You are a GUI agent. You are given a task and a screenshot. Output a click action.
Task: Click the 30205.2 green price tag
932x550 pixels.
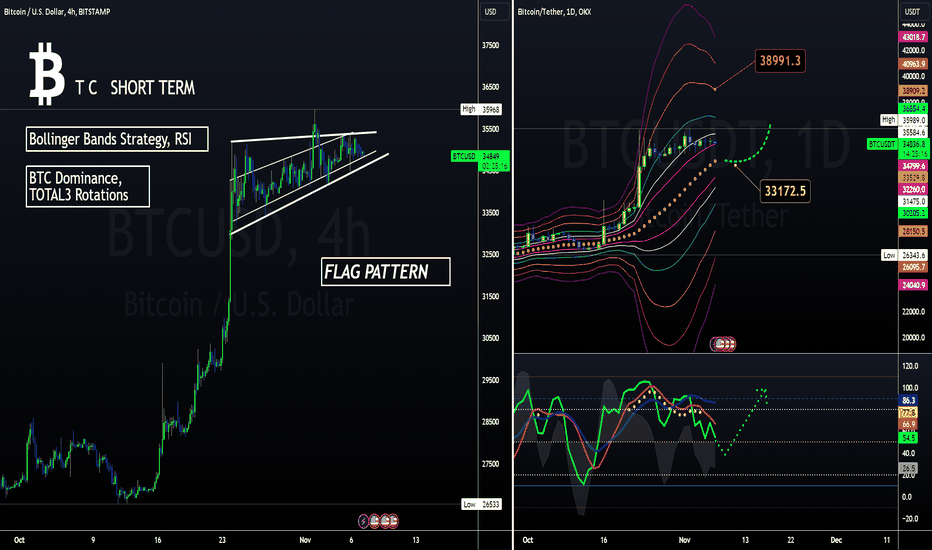[x=913, y=213]
